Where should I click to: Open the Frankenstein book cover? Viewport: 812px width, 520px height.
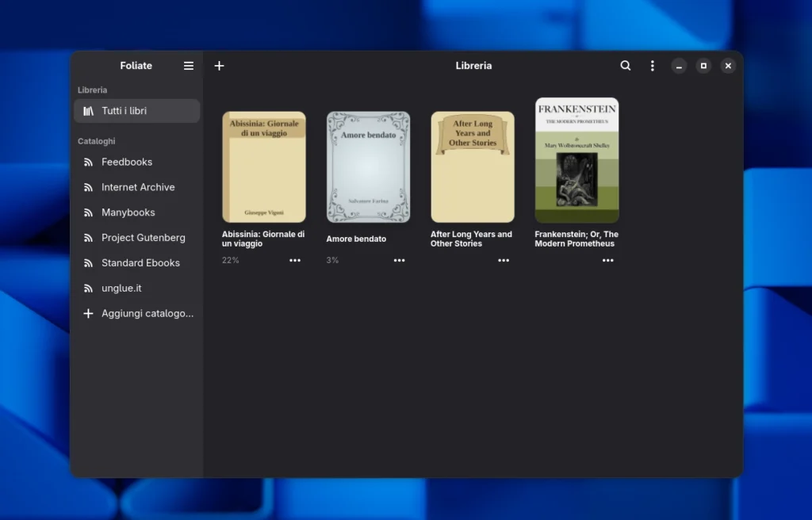coord(576,160)
